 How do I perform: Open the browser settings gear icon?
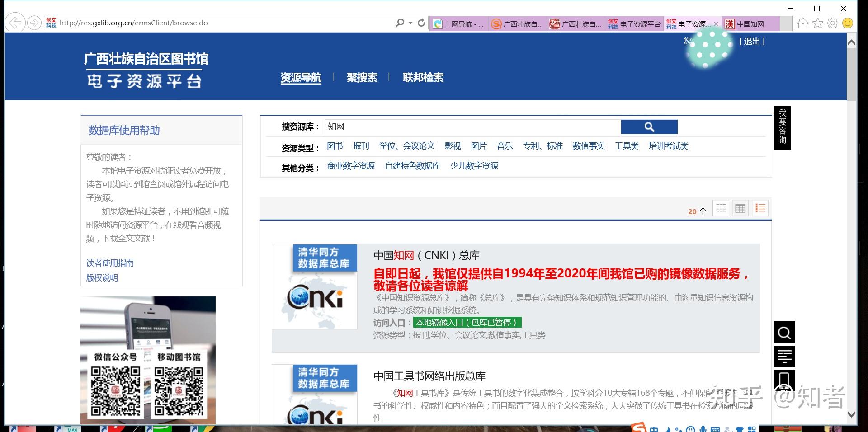(x=833, y=23)
